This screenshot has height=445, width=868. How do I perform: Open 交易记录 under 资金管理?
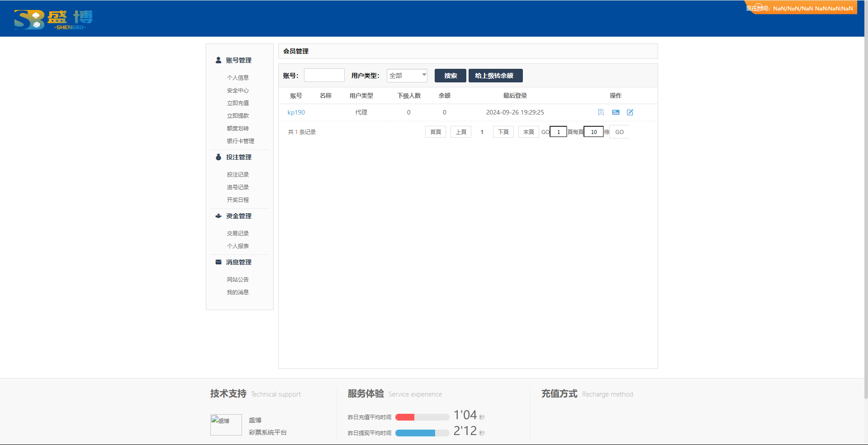click(x=238, y=234)
